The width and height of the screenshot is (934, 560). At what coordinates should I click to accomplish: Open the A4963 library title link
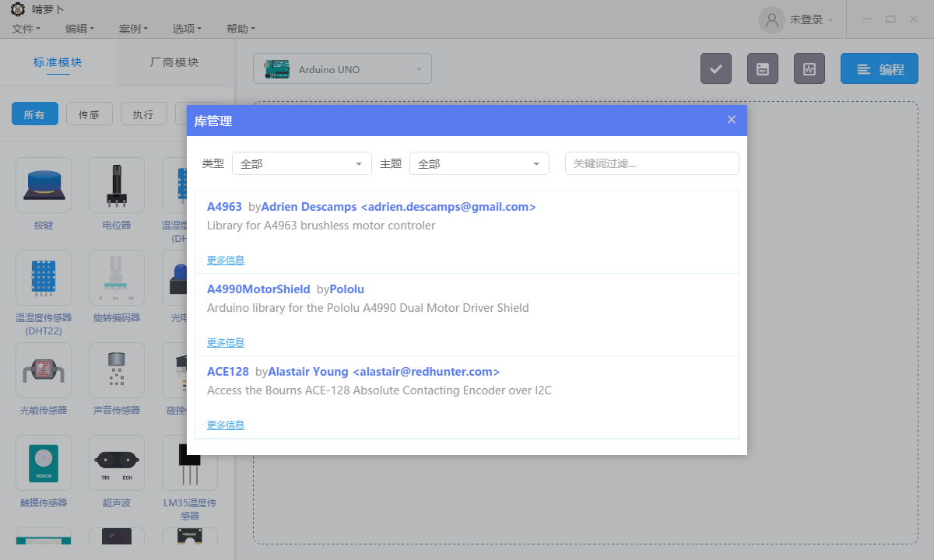pyautogui.click(x=224, y=207)
